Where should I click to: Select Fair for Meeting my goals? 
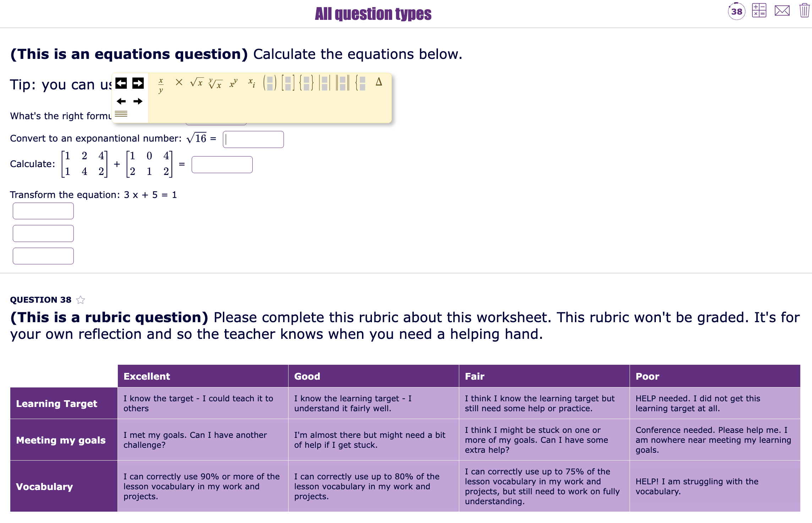coord(544,440)
